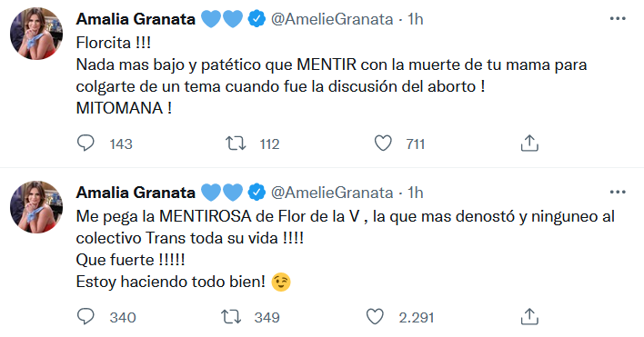
Task: Reply to the Flor de la V tweet
Action: (x=86, y=317)
